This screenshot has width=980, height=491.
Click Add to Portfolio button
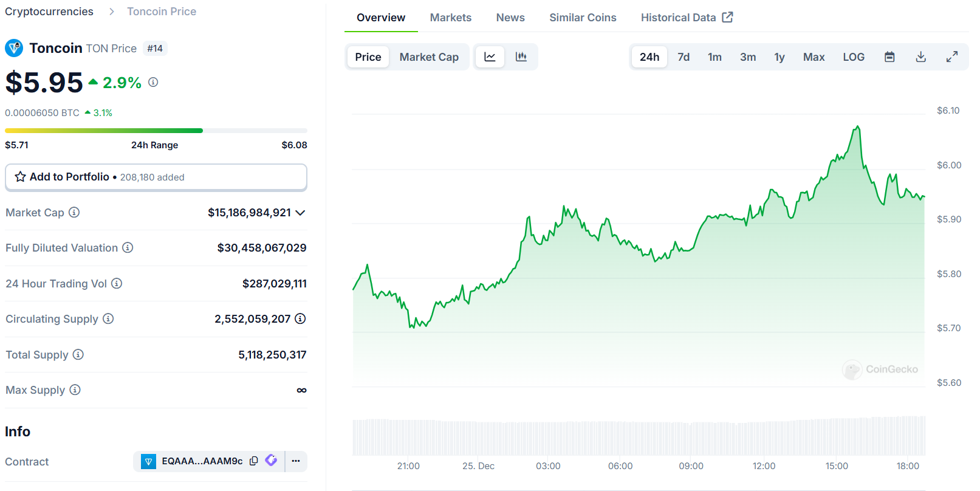coord(156,177)
